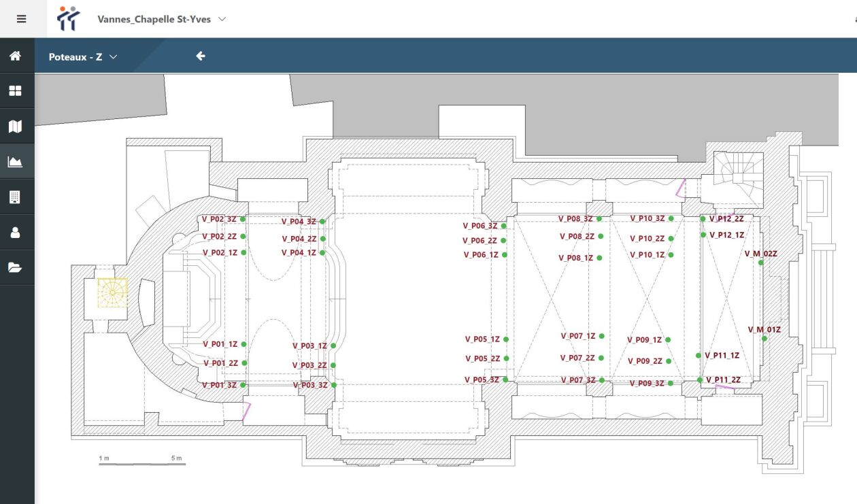Open the building icon in sidebar

tap(15, 197)
